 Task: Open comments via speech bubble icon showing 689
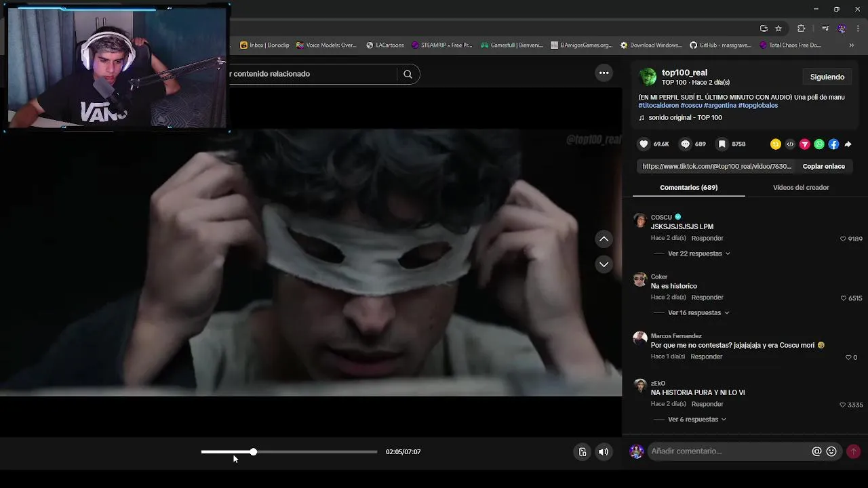[685, 144]
